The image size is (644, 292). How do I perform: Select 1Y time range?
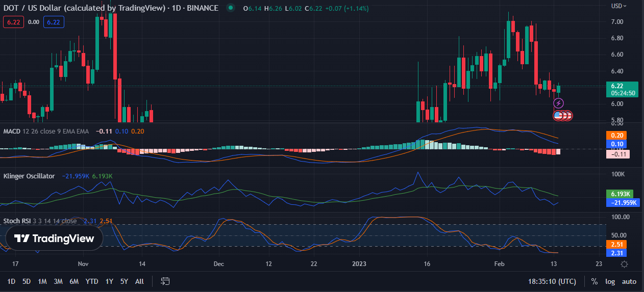coord(109,281)
